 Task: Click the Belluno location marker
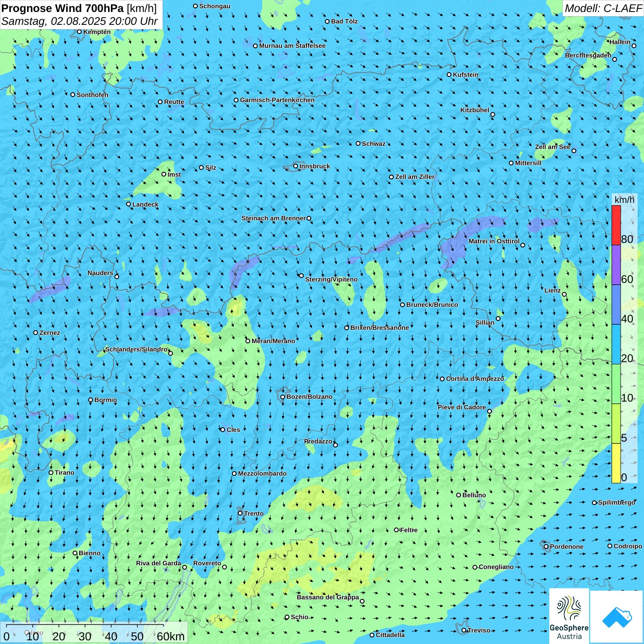coord(459,495)
